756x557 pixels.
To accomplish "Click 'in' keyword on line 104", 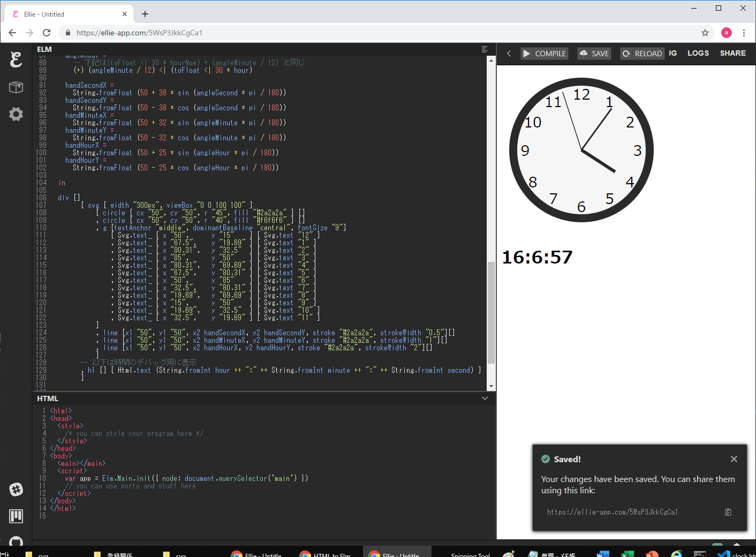I will [62, 183].
